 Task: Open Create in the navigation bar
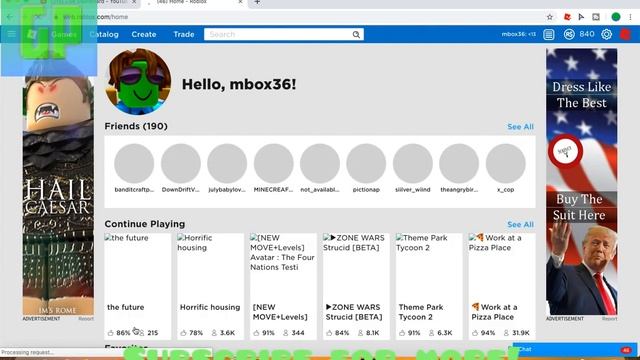[144, 34]
